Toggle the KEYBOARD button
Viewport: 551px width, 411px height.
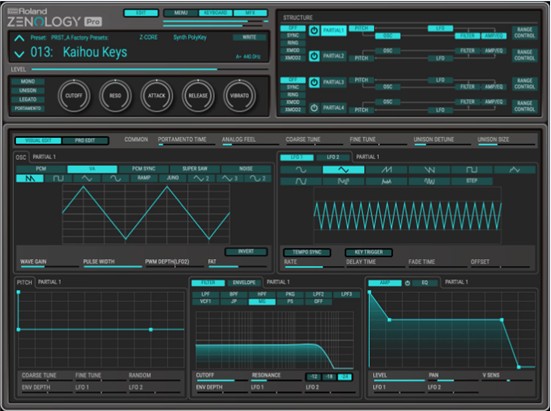point(215,13)
